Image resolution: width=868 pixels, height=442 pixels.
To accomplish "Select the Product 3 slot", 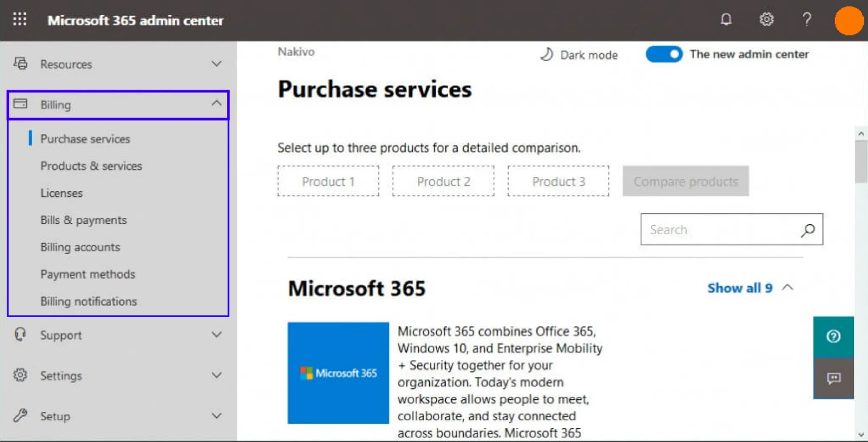I will [x=558, y=181].
